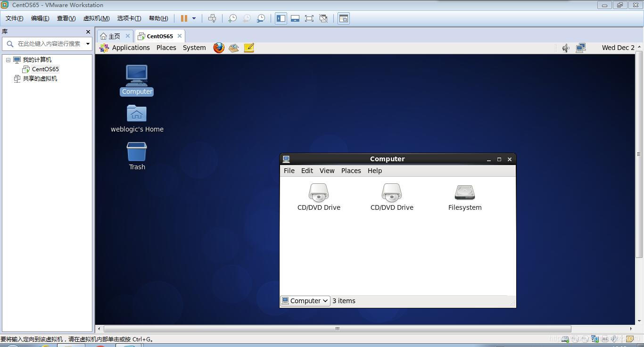
Task: Open the GNOME System menu
Action: (x=194, y=48)
